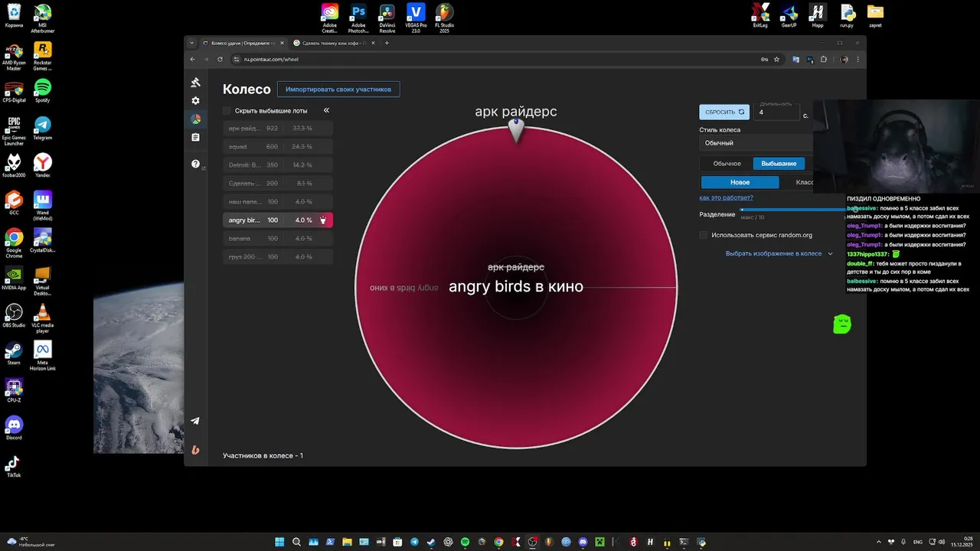Click the Windows Start button on taskbar

point(279,542)
